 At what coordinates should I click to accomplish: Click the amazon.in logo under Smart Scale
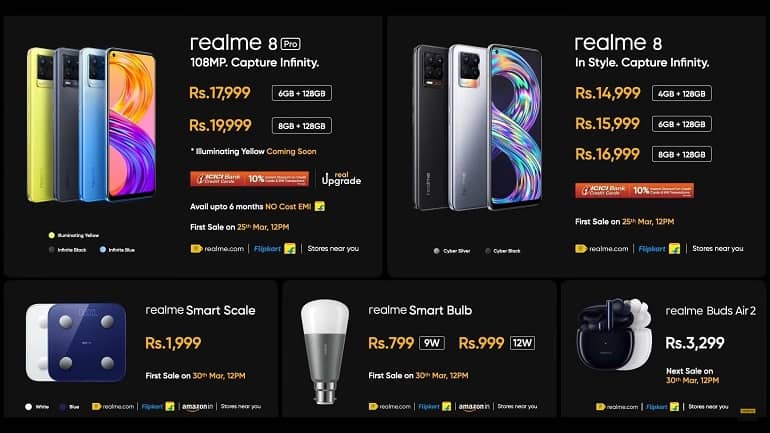click(x=197, y=406)
